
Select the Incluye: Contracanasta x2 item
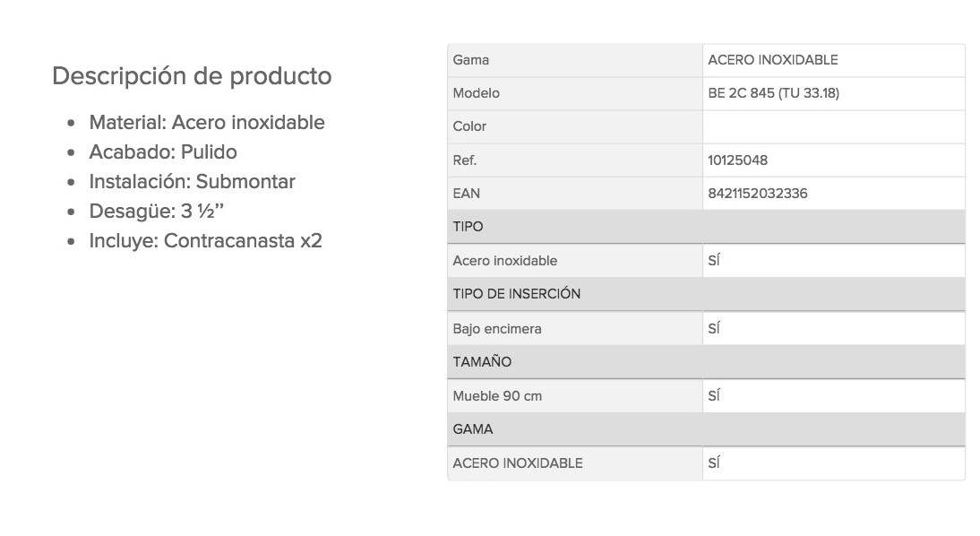pyautogui.click(x=206, y=241)
